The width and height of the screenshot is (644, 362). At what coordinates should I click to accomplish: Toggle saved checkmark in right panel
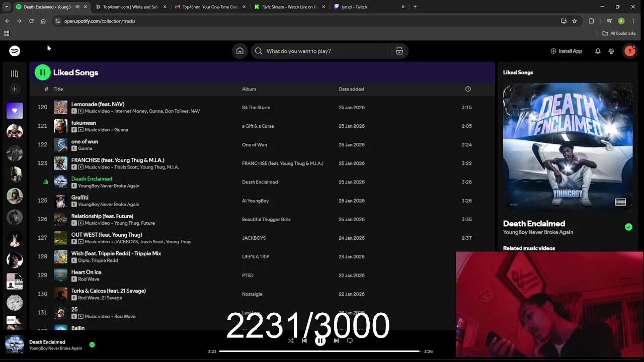[x=628, y=227]
